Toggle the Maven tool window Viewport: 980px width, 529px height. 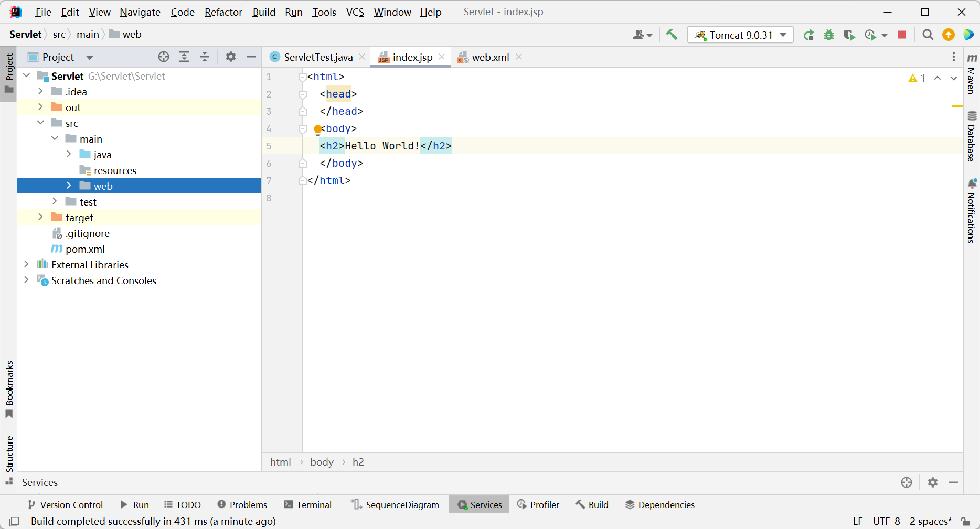[971, 73]
